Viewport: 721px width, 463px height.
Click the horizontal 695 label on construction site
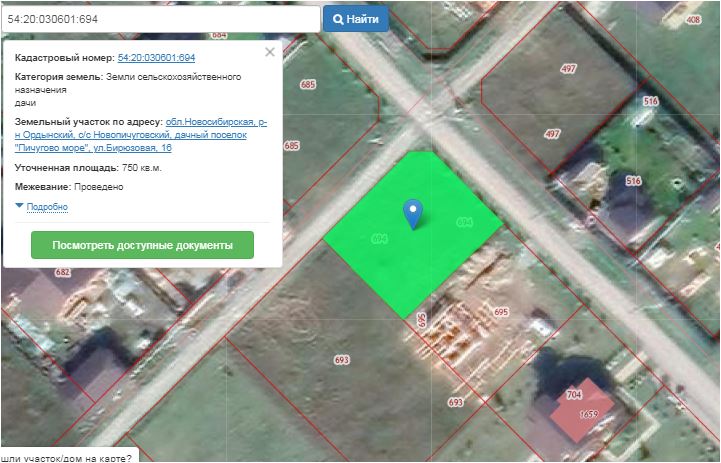pos(501,312)
